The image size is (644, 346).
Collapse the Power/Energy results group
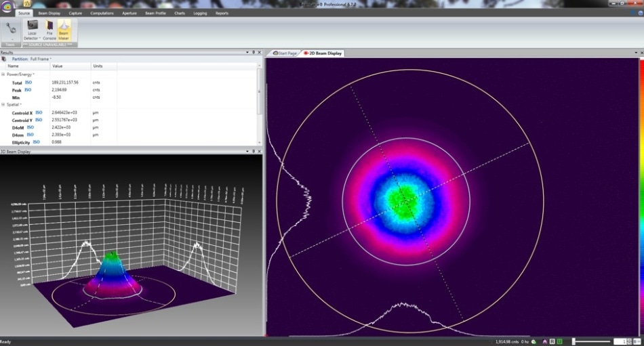point(3,74)
